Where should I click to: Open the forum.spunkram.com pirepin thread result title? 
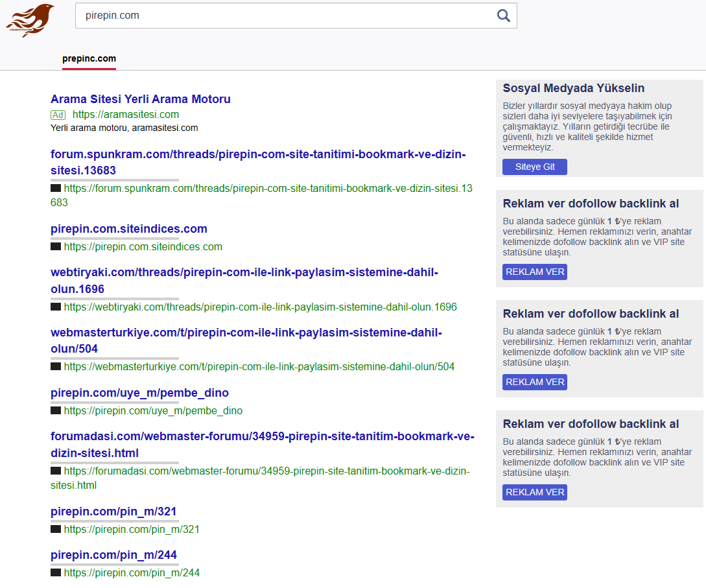[258, 162]
